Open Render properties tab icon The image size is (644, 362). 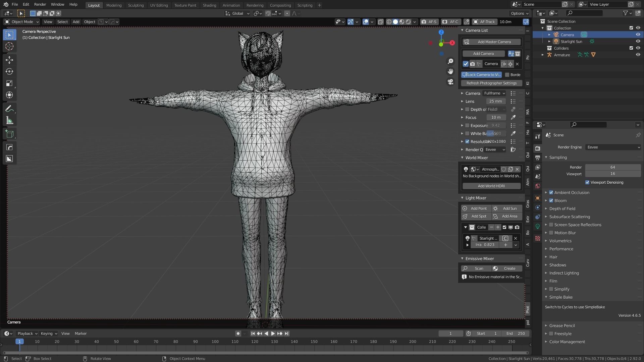click(538, 148)
